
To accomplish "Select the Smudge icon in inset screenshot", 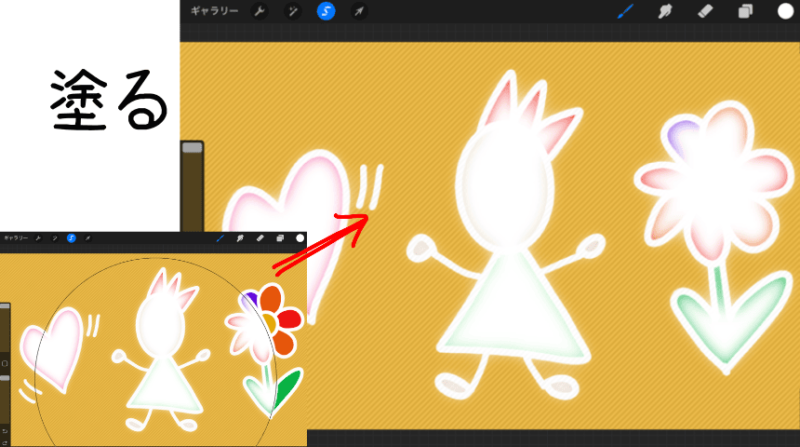I will (240, 238).
